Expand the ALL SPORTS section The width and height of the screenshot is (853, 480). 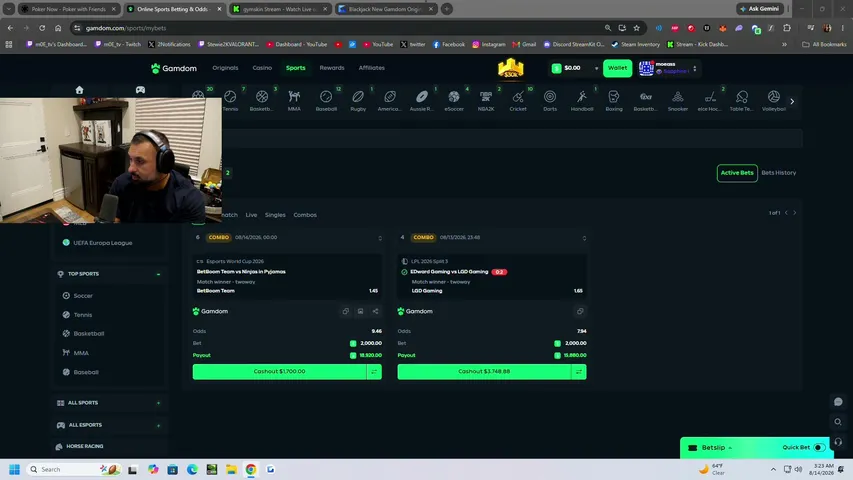158,403
